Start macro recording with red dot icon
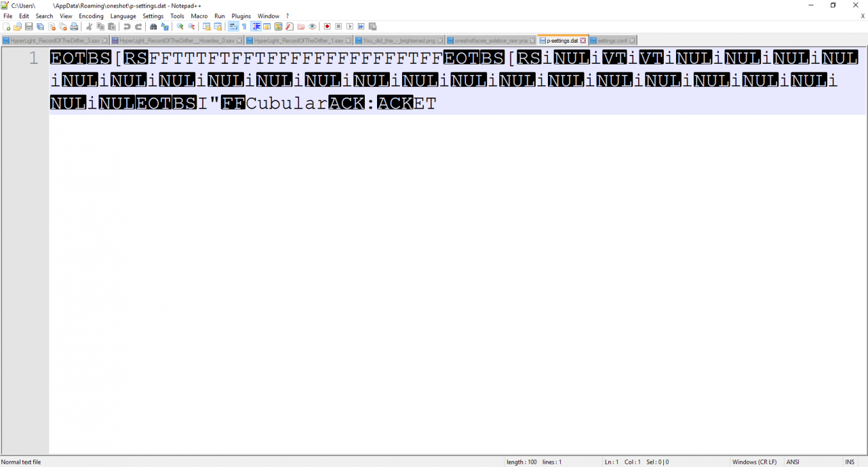The height and width of the screenshot is (467, 868). (327, 27)
